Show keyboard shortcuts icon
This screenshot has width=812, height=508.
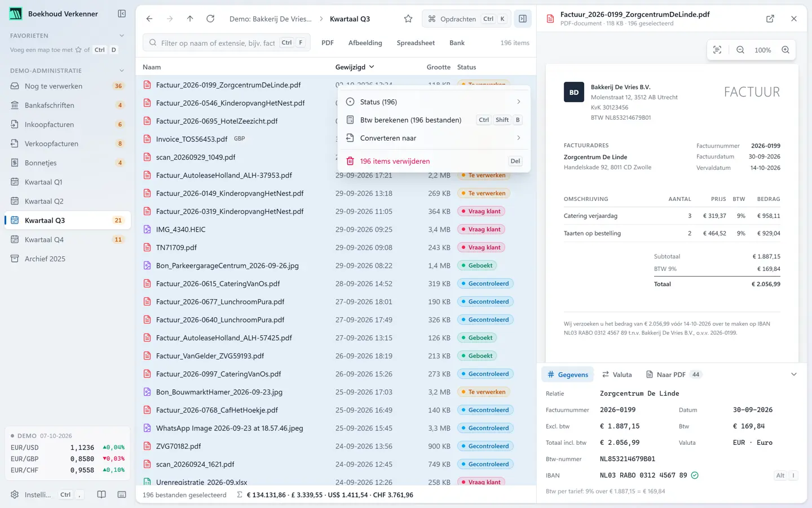tap(122, 494)
